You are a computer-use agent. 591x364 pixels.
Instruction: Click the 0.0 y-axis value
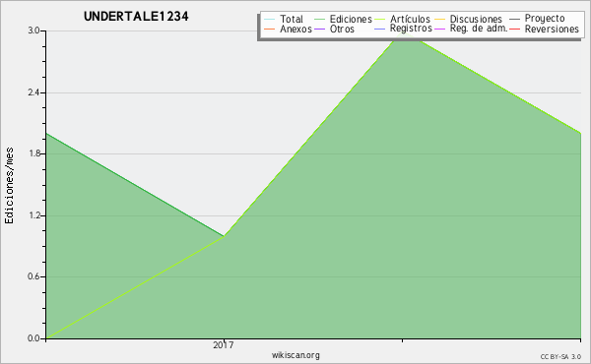pos(33,338)
